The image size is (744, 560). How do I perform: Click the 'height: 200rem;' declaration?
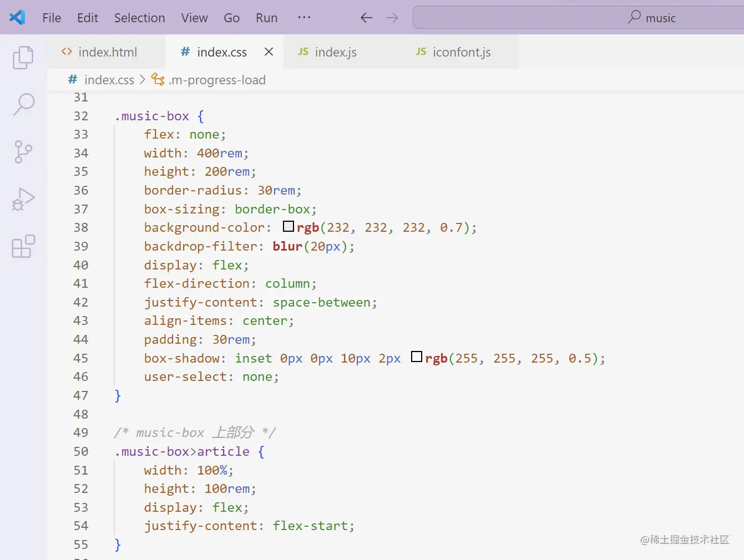(x=200, y=171)
